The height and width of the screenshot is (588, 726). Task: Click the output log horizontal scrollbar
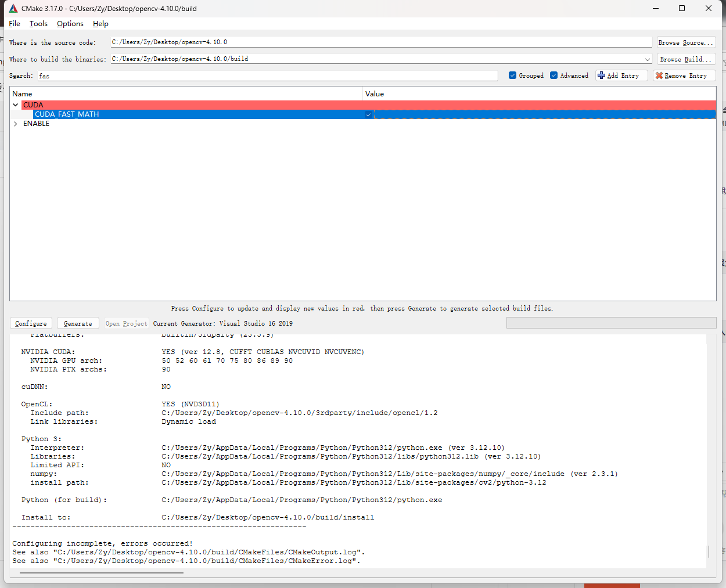[x=102, y=572]
